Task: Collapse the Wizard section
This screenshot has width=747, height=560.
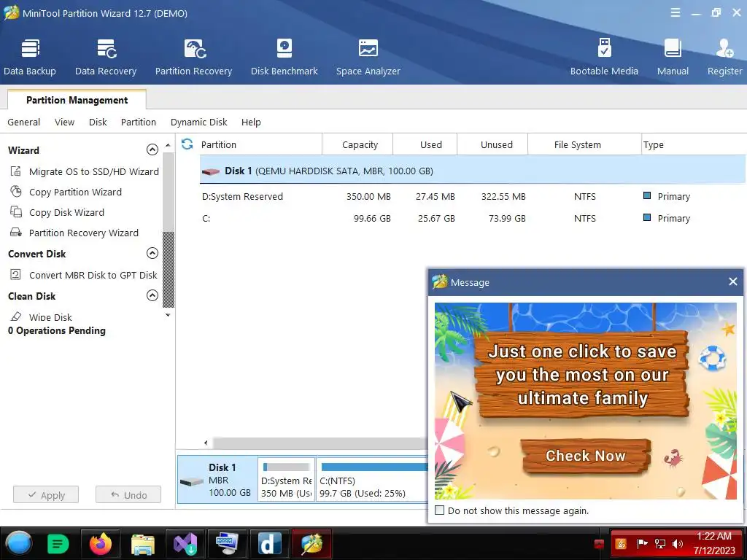Action: 152,150
